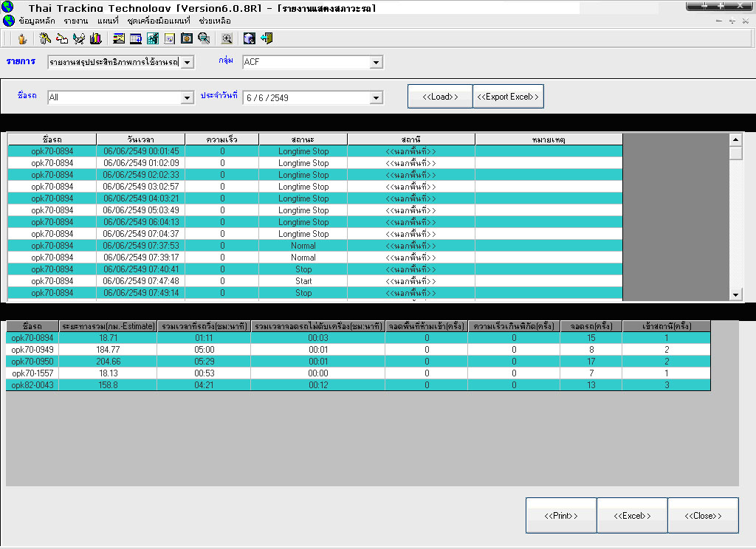Viewport: 756px width, 549px height.
Task: Expand the ชื่อรถ dropdown showing All
Action: [188, 98]
